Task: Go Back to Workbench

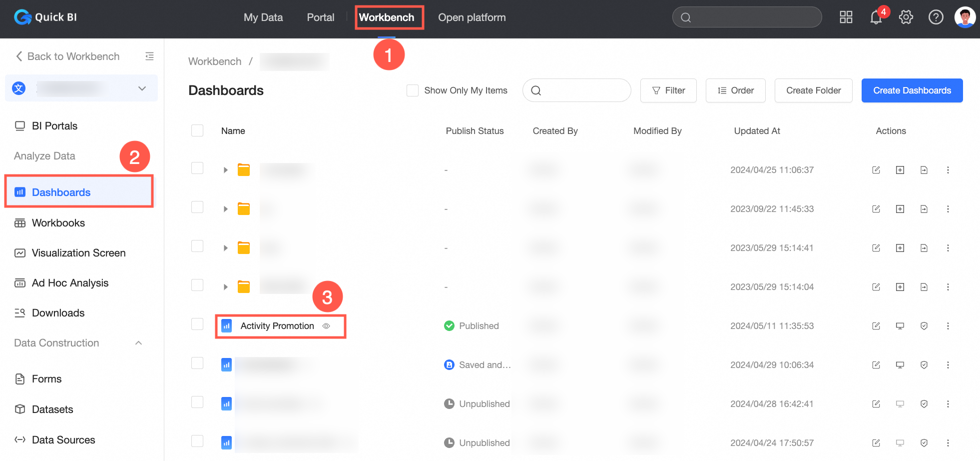Action: [68, 56]
